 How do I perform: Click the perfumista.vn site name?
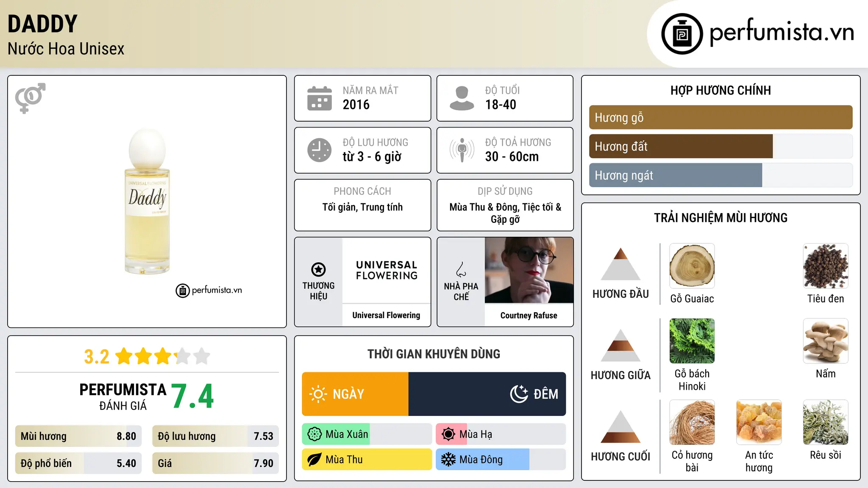[x=782, y=32]
